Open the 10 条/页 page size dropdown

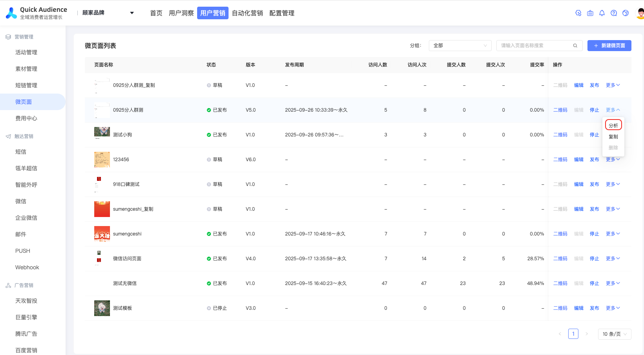point(614,334)
